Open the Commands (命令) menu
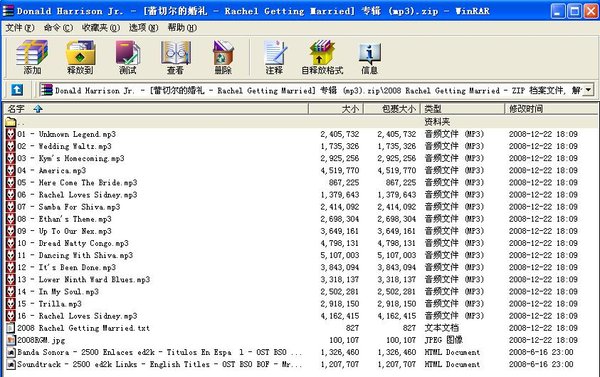 tap(58, 28)
